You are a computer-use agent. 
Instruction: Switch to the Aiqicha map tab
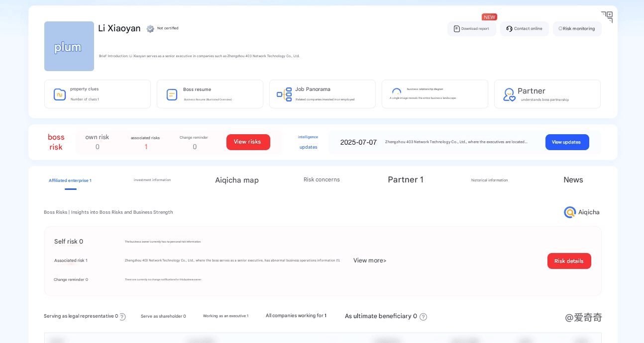237,180
